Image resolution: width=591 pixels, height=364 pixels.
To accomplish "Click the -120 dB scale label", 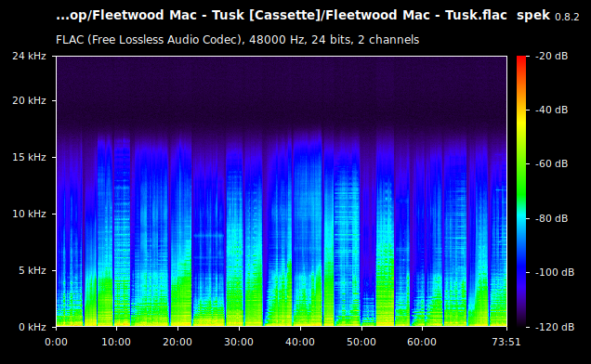I will click(x=555, y=327).
